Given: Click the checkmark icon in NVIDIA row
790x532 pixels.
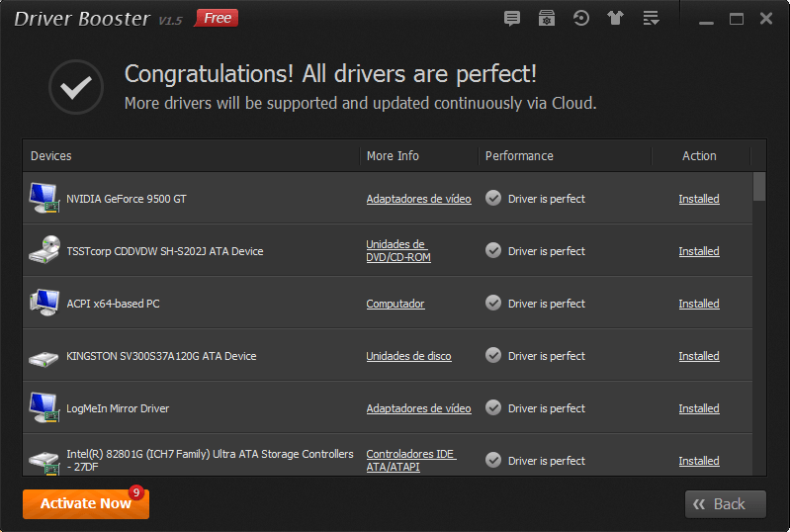Looking at the screenshot, I should coord(493,198).
